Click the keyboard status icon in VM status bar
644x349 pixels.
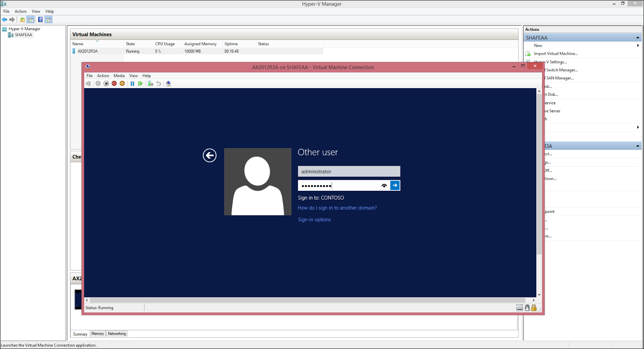tap(520, 308)
